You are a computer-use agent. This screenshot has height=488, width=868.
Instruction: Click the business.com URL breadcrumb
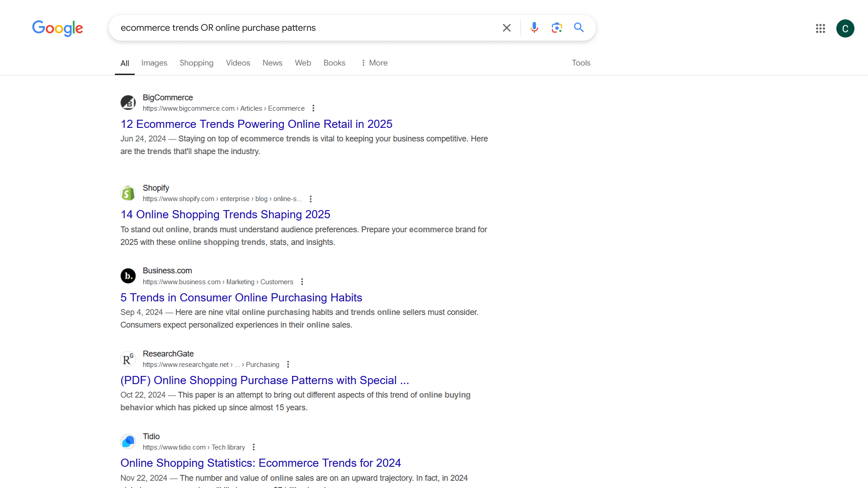tap(218, 282)
